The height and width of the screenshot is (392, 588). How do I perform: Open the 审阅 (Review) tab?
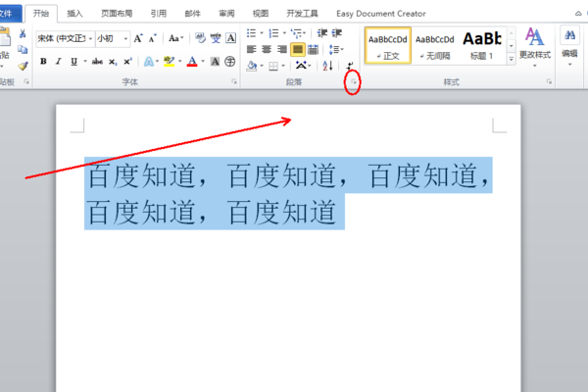tap(226, 14)
